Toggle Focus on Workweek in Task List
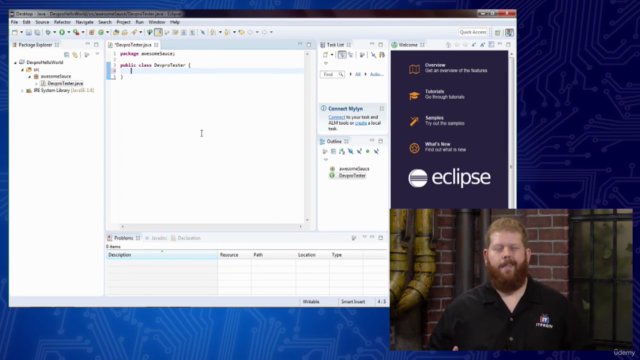 pyautogui.click(x=362, y=55)
